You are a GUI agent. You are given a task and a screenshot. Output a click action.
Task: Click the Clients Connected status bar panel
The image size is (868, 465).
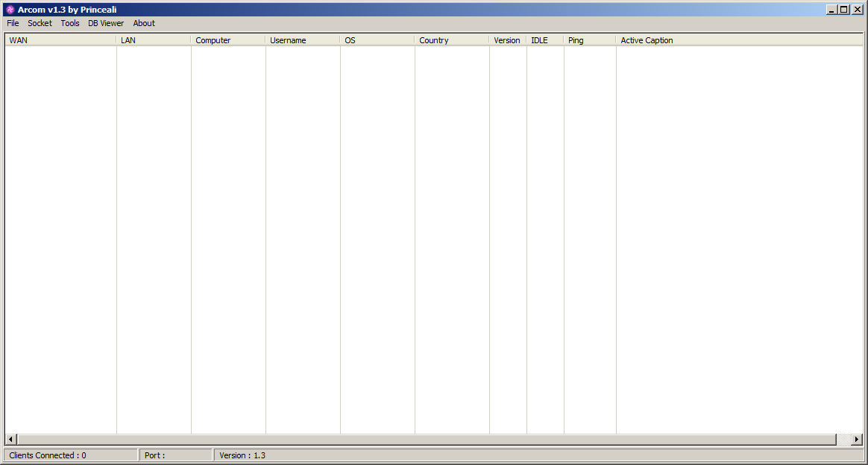71,455
